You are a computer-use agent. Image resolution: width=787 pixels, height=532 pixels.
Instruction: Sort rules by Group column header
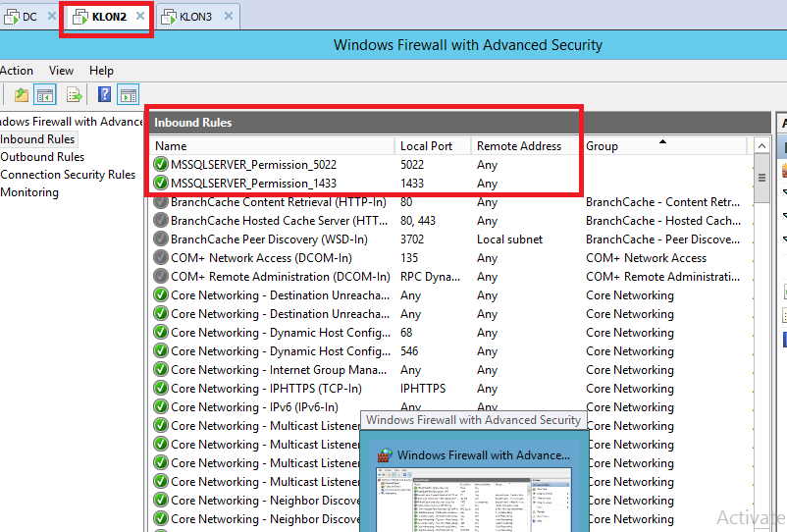pyautogui.click(x=602, y=146)
